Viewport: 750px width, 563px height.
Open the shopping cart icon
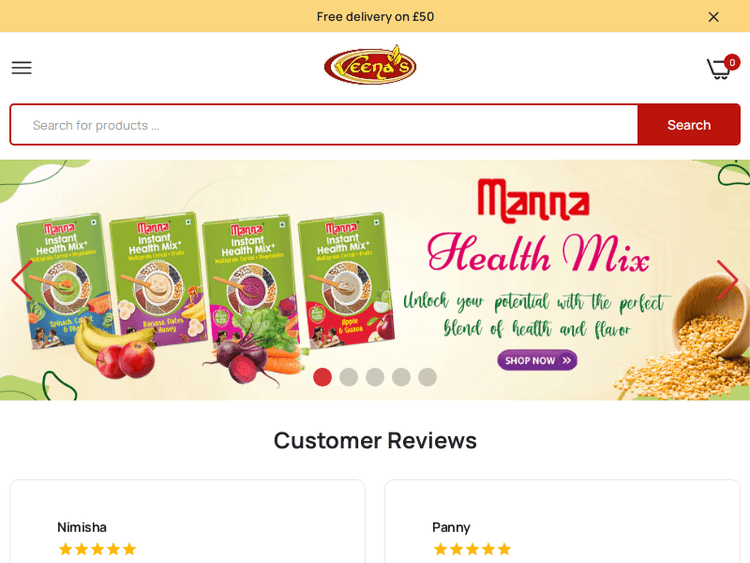[718, 70]
